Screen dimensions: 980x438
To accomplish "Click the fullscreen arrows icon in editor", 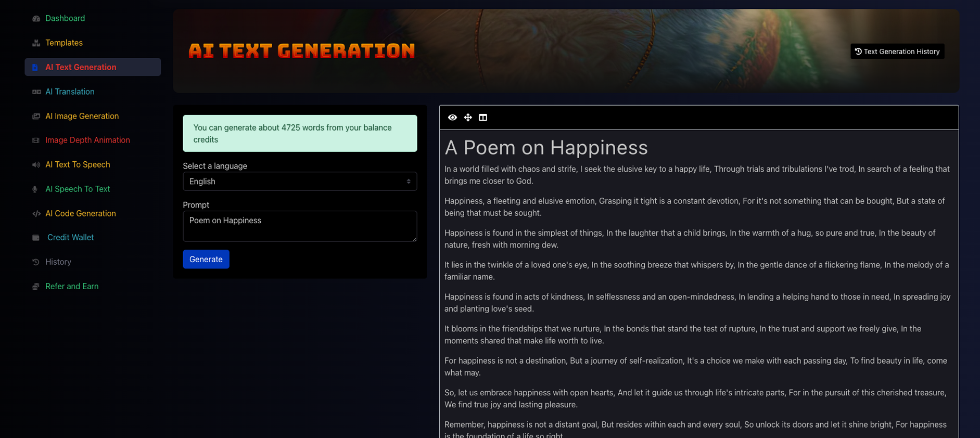I will (x=468, y=118).
